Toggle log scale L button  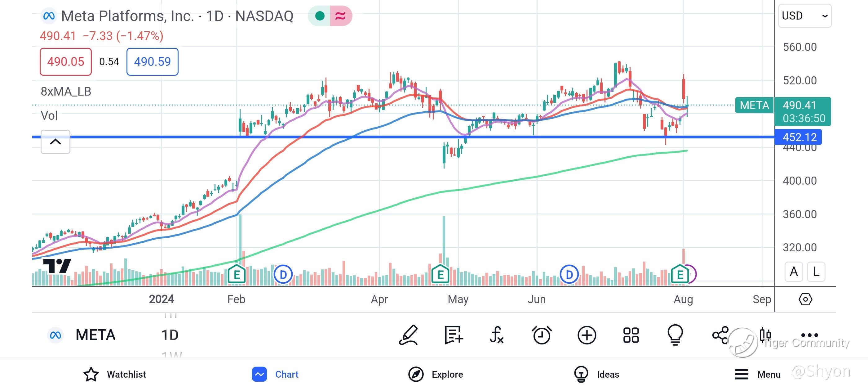pos(816,272)
